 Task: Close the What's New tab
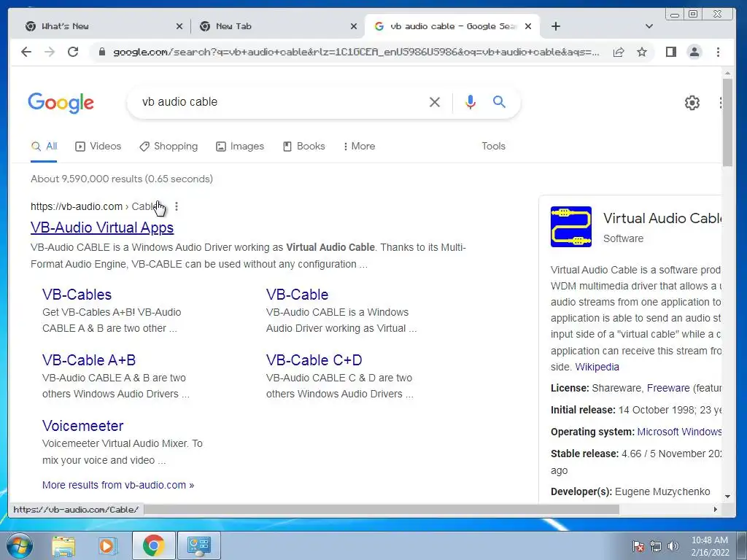[x=179, y=26]
